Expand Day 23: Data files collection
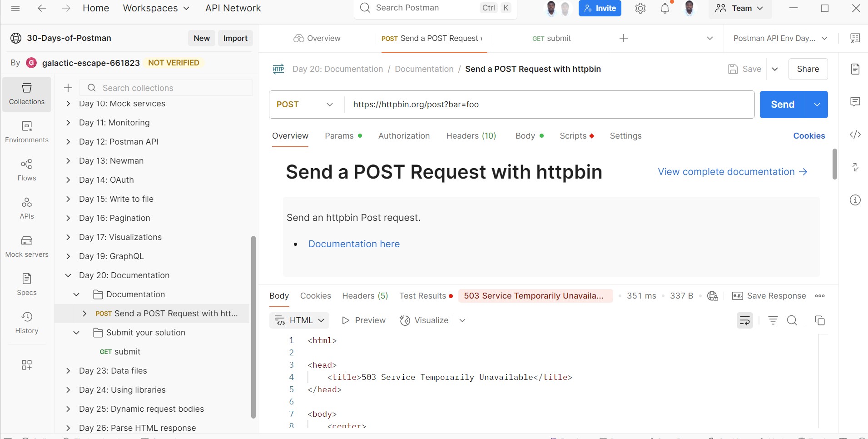The width and height of the screenshot is (868, 439). click(x=68, y=371)
